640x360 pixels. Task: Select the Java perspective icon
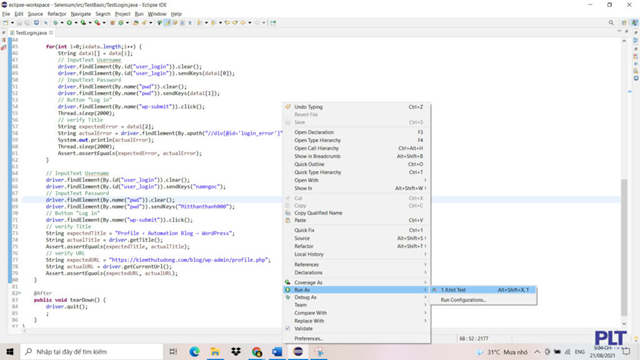click(634, 23)
